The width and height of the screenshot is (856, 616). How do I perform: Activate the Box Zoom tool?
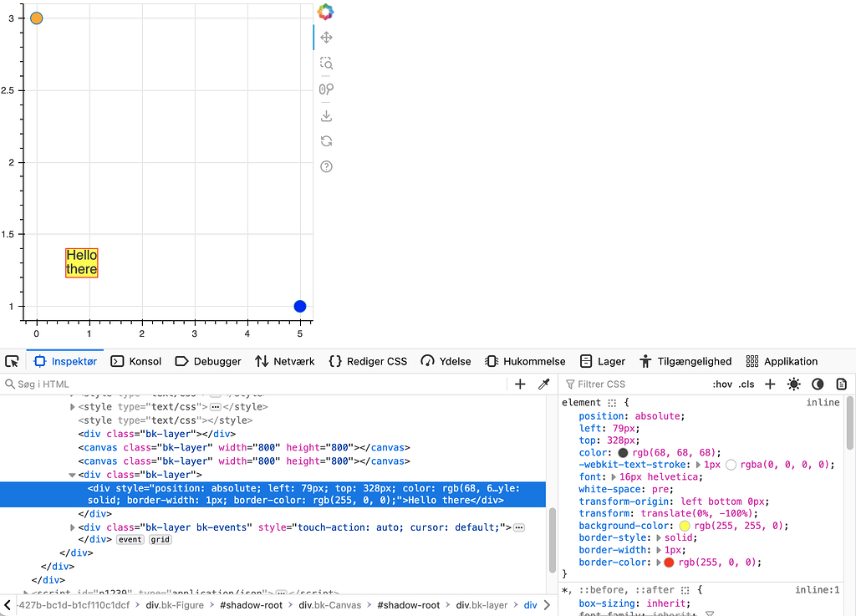[327, 64]
